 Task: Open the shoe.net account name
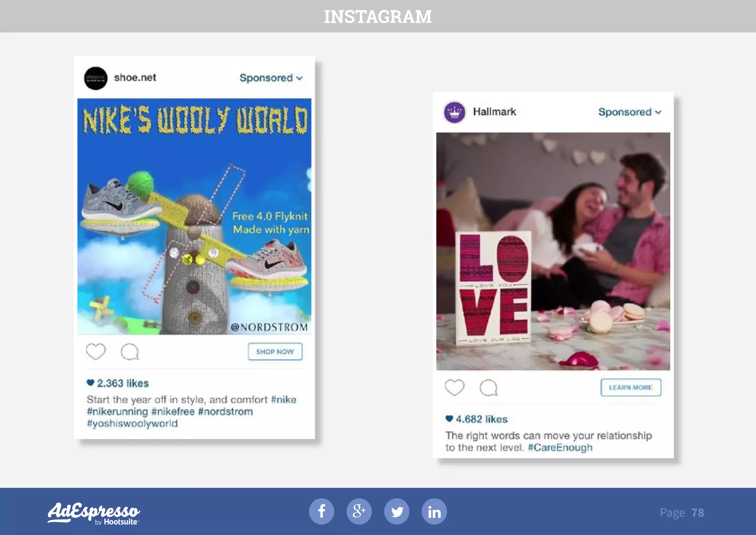pyautogui.click(x=135, y=78)
